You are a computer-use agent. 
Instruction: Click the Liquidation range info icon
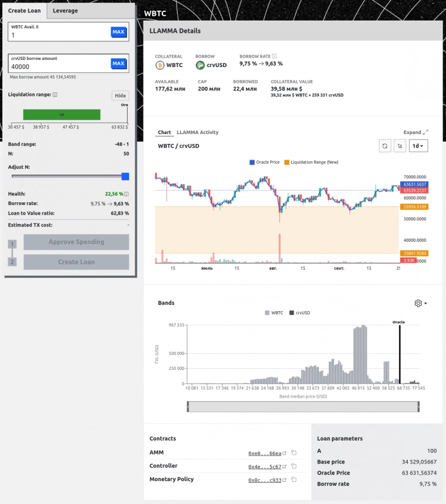(55, 95)
